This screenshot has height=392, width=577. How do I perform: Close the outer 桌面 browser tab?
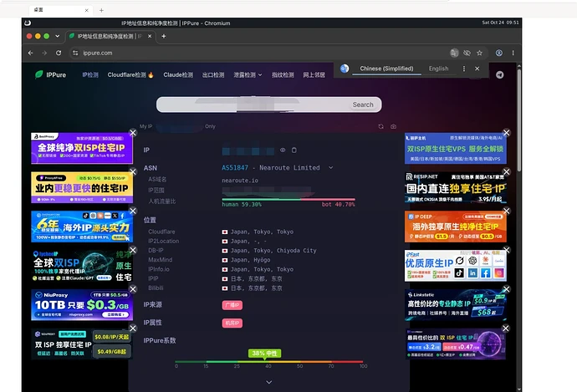point(86,10)
